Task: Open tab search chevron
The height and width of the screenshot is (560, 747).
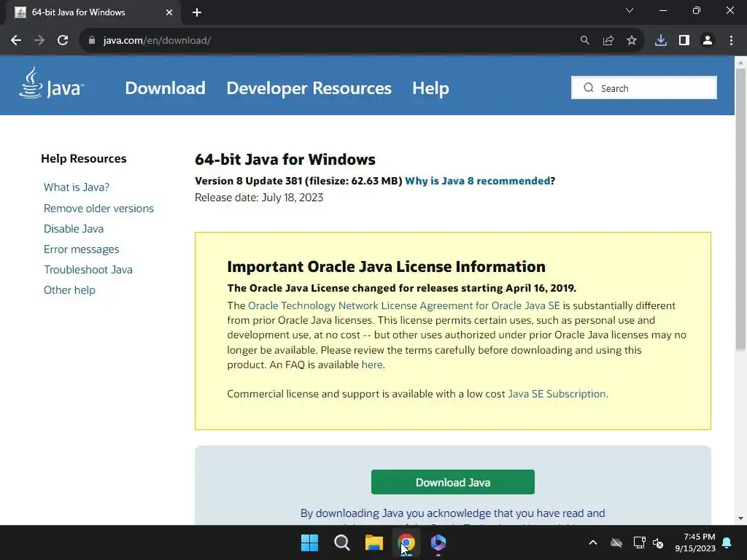Action: (x=630, y=10)
